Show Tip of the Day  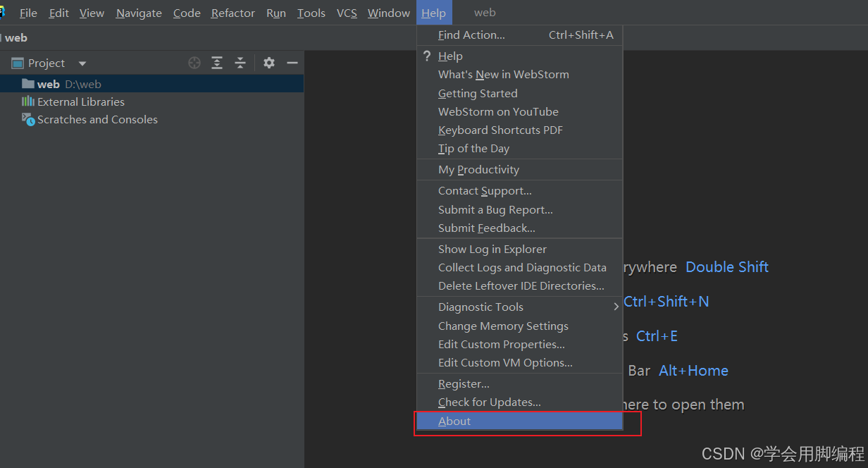[519, 148]
